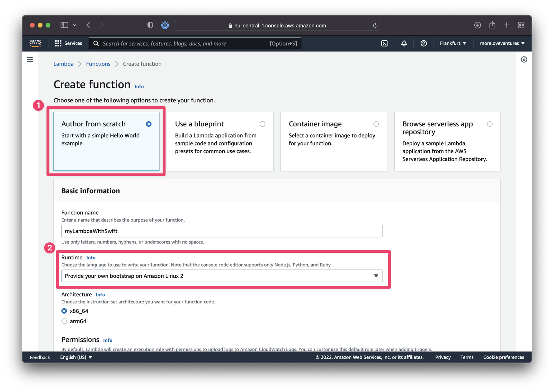Click the notifications bell icon
This screenshot has width=554, height=392.
(x=404, y=43)
